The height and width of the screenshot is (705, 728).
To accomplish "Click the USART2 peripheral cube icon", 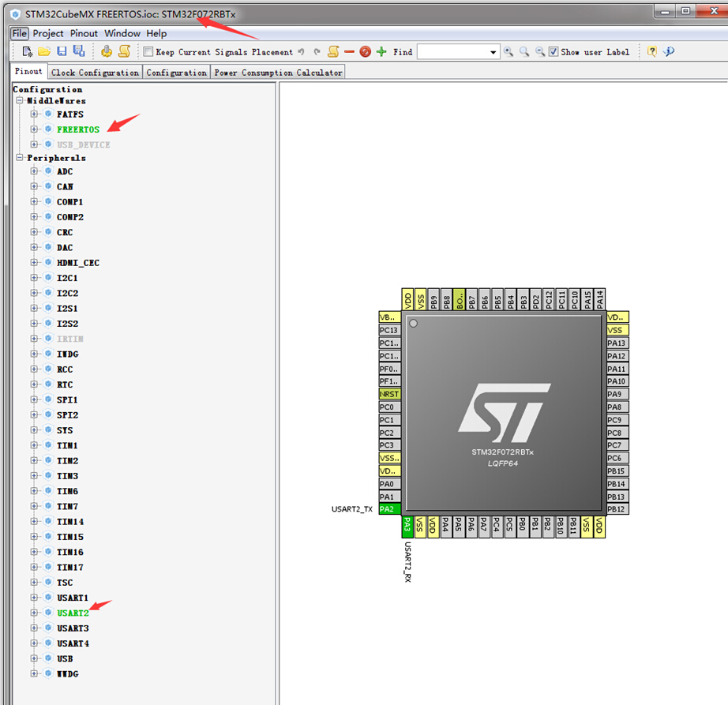I will coord(48,613).
